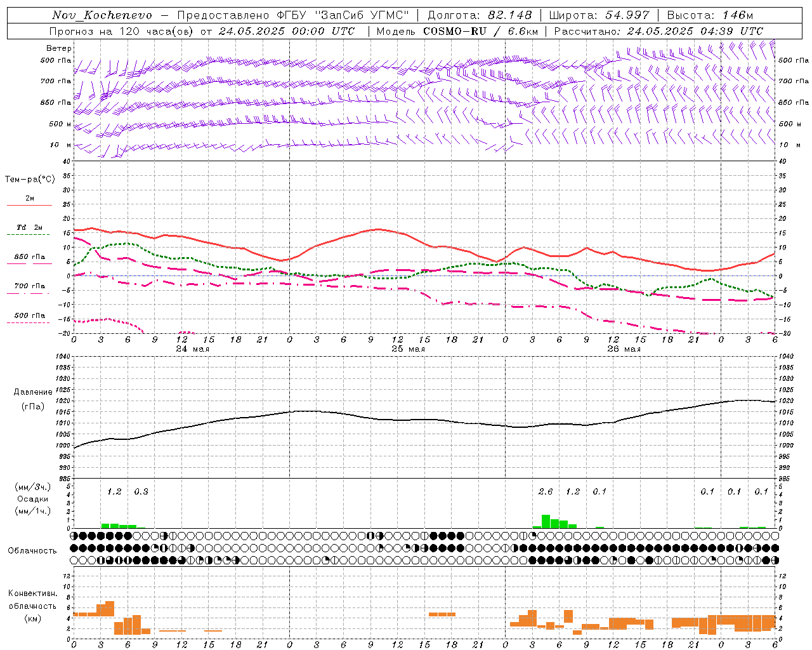This screenshot has height=650, width=812.
Task: Click the 'Ветер' wind panel label
Action: coord(59,48)
